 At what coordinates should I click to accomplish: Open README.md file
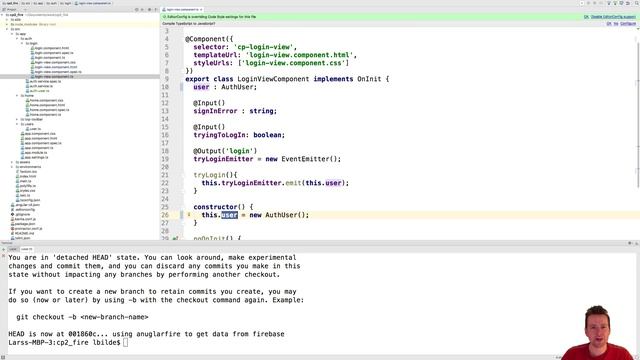[22, 233]
